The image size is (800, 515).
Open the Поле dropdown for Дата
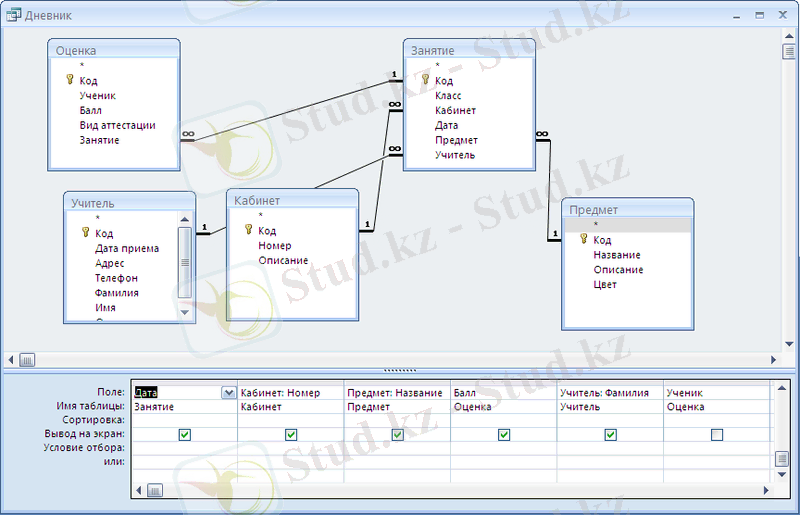(229, 393)
